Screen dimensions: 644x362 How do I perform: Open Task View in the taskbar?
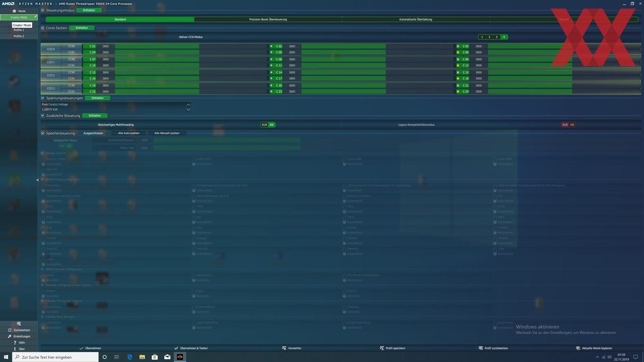pyautogui.click(x=116, y=357)
